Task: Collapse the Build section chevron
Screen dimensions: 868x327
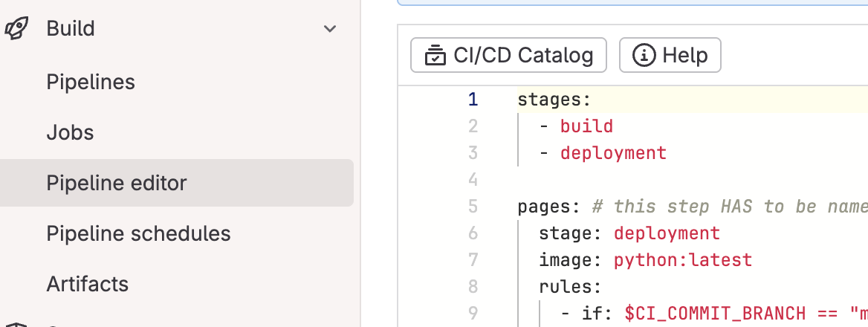Action: point(330,28)
